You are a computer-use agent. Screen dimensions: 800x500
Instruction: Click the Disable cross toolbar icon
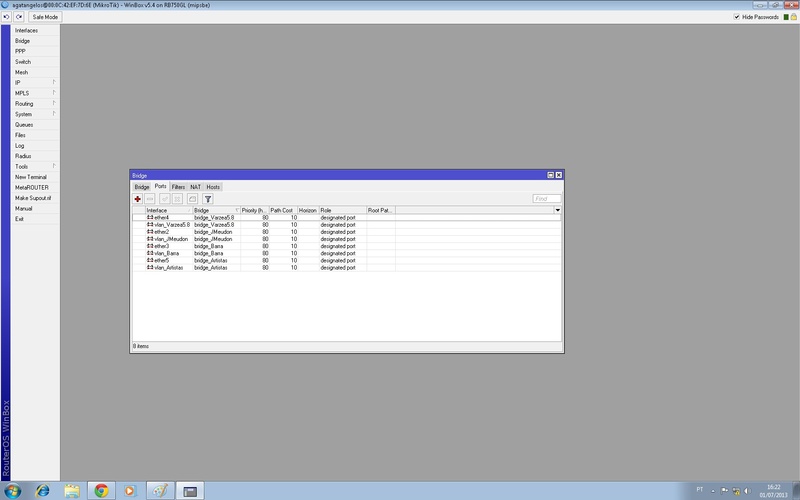[x=178, y=199]
